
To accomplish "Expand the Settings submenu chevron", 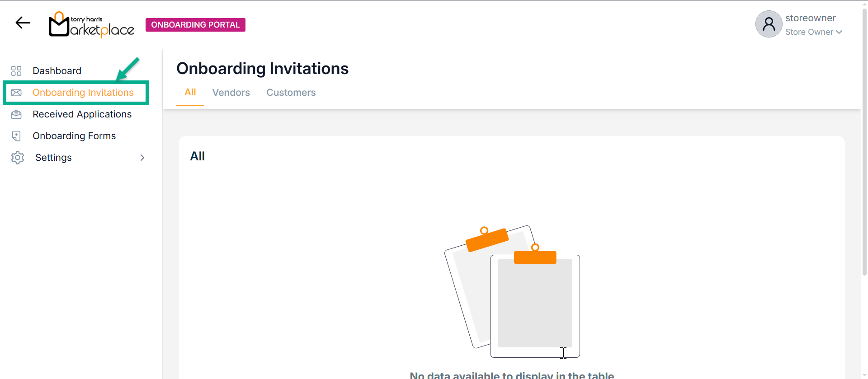I will click(x=142, y=158).
